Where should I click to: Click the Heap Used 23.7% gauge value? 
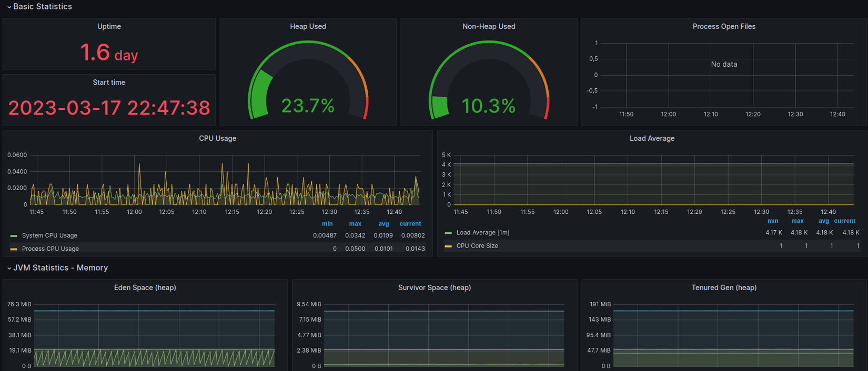point(308,106)
